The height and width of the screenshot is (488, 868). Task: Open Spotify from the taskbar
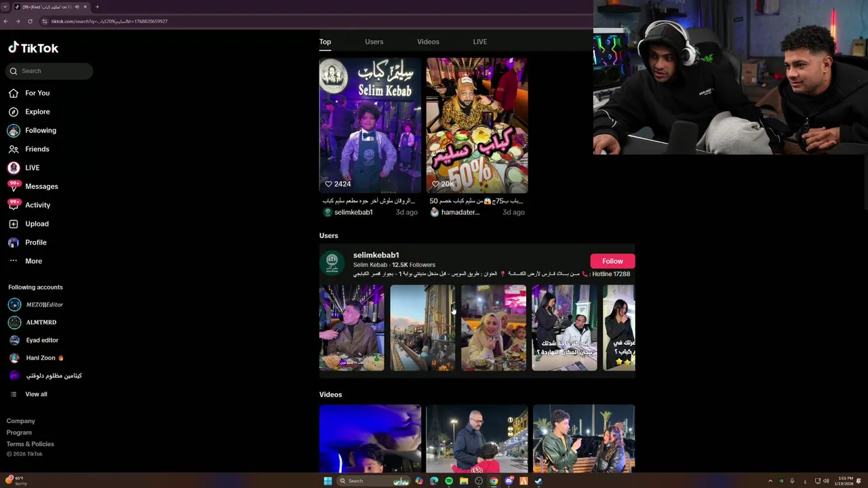tap(449, 481)
